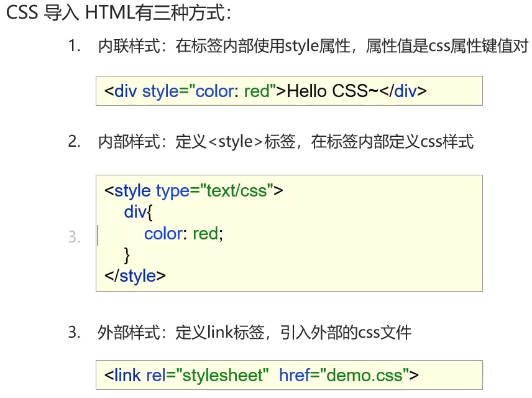Click the list number '1.' before 内联样式
Viewport: 532px width, 398px height.
pos(75,46)
